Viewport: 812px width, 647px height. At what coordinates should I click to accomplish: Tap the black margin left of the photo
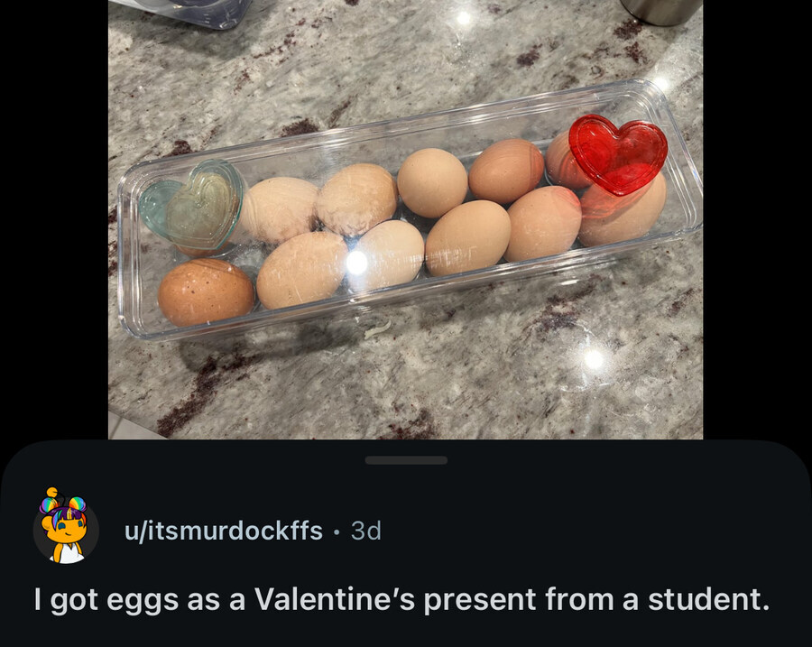click(54, 217)
